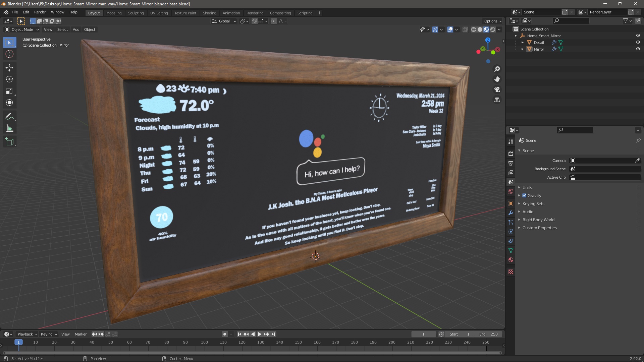Open the Global transform orientation dropdown
Screen dimensions: 644x362
(224, 21)
